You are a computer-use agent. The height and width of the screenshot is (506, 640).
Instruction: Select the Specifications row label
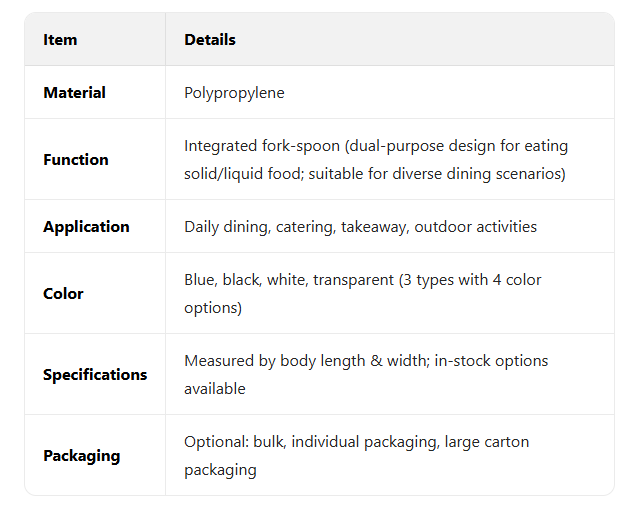95,375
